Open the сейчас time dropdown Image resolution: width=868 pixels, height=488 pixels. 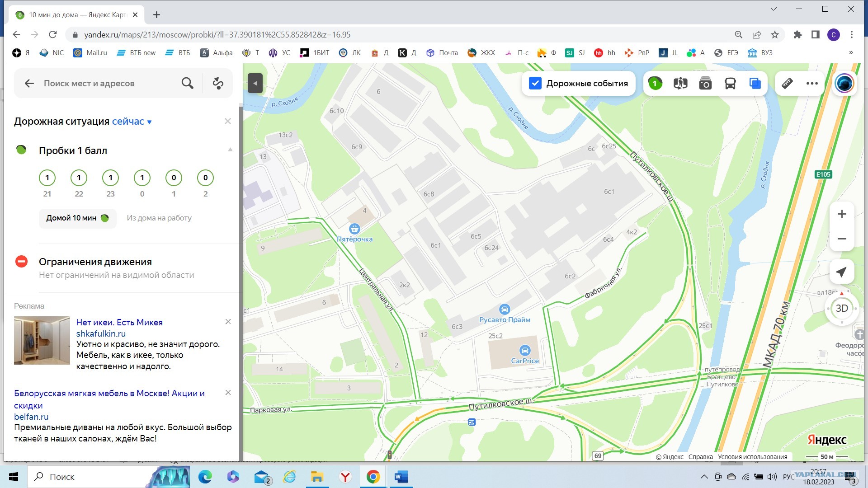point(132,121)
